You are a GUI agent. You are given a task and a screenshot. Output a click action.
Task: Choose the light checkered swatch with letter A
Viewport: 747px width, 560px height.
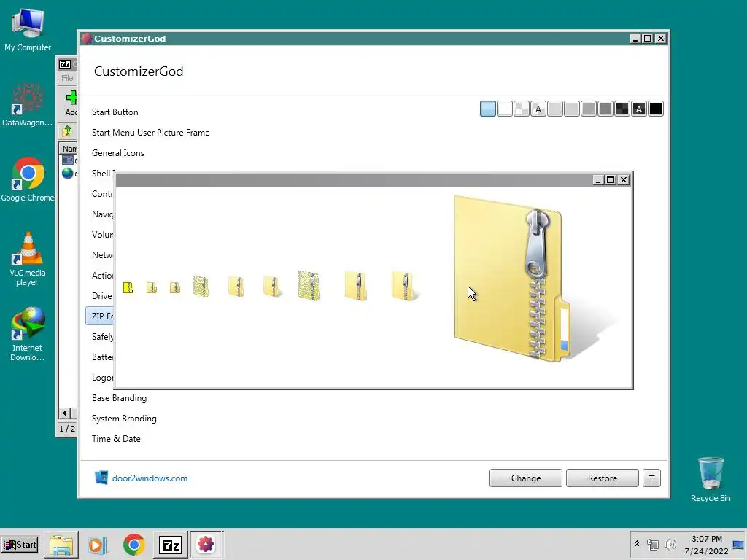[538, 109]
